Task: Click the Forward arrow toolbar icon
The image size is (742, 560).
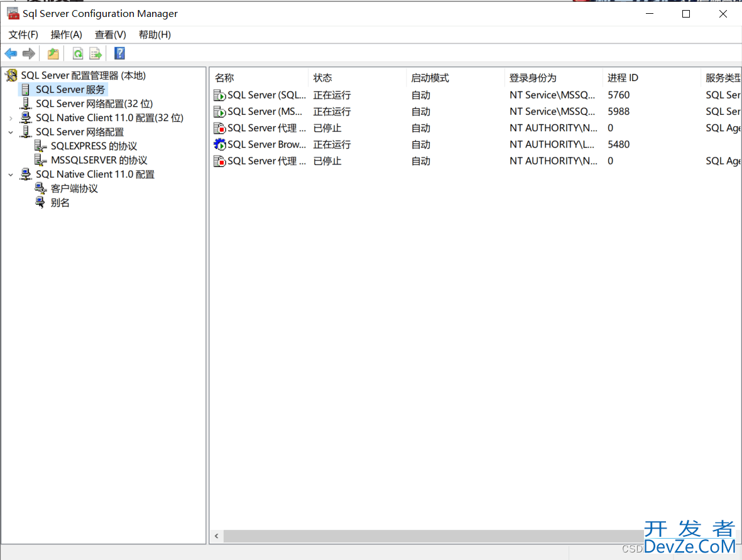Action: tap(29, 54)
